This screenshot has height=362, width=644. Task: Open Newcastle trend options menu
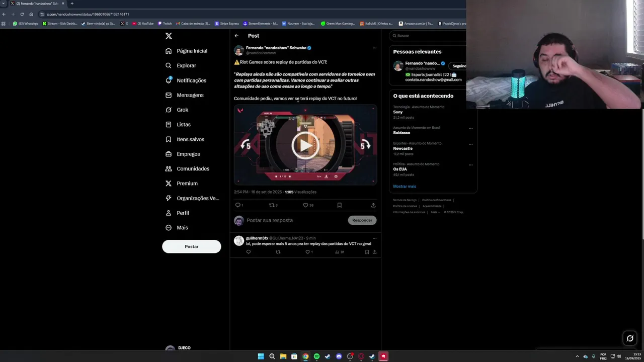[x=471, y=144]
